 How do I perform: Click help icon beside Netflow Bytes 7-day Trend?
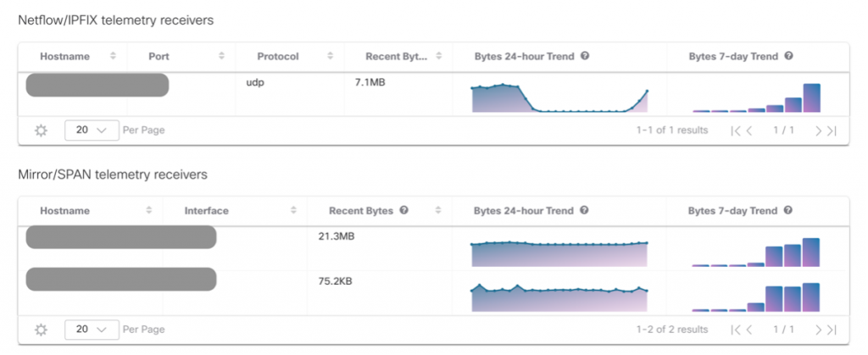pyautogui.click(x=788, y=57)
